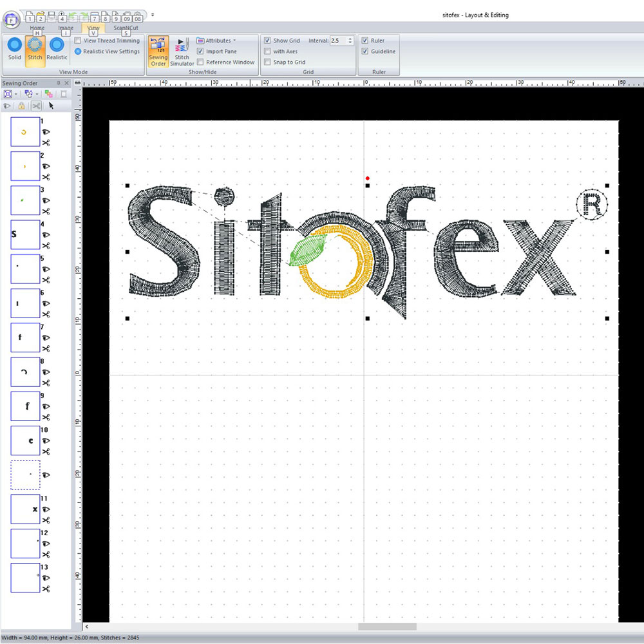
Task: Uncheck the Guideline checkbox
Action: [x=365, y=52]
